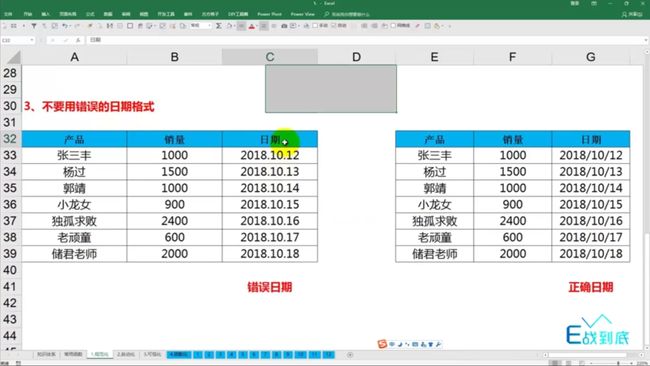Expand the formula bar chevron
650x366 pixels.
(646, 40)
